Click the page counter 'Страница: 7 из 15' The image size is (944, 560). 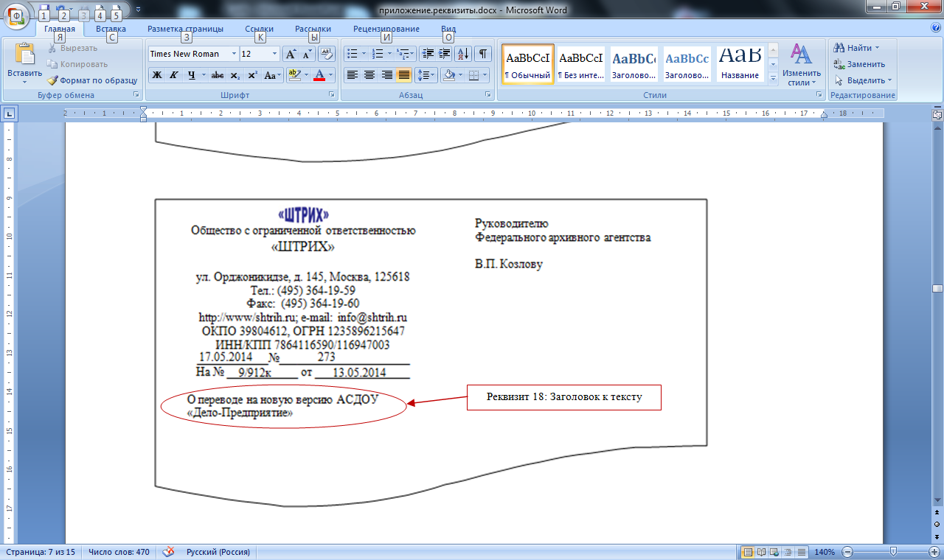point(41,552)
